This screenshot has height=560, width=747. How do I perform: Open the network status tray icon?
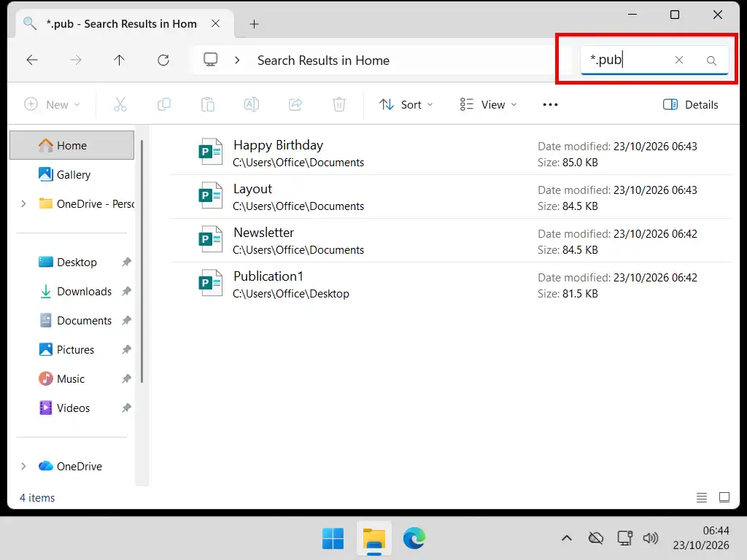pyautogui.click(x=624, y=538)
